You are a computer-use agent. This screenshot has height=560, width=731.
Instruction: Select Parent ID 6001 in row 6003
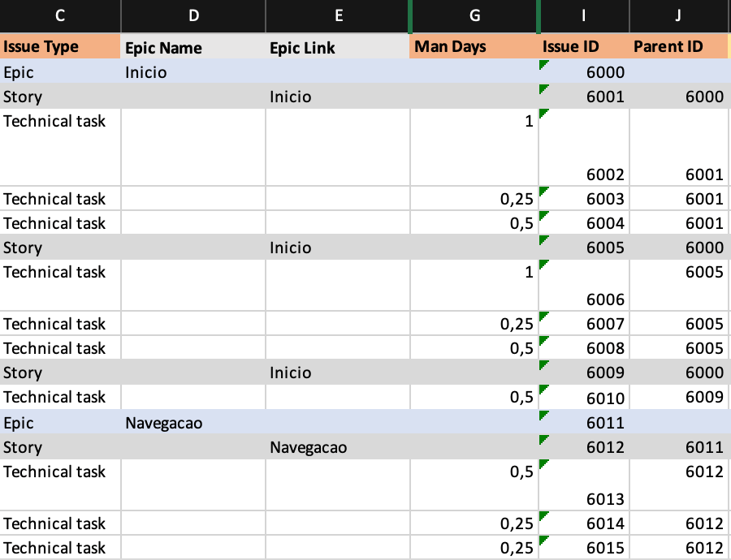point(678,199)
